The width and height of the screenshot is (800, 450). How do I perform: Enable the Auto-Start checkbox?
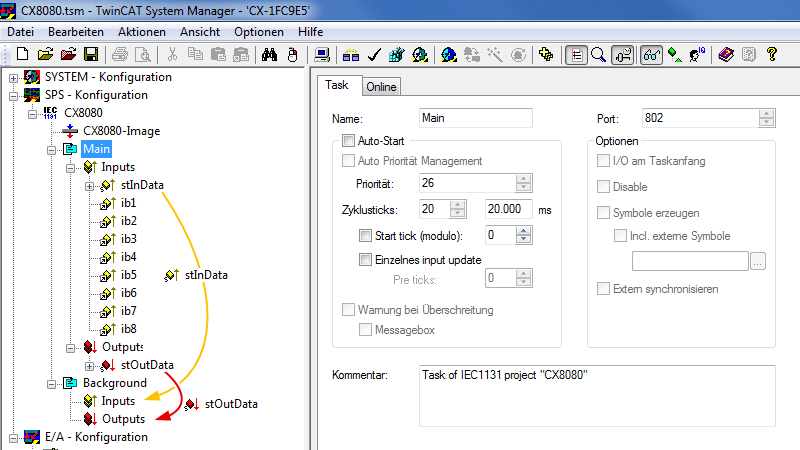pyautogui.click(x=348, y=140)
